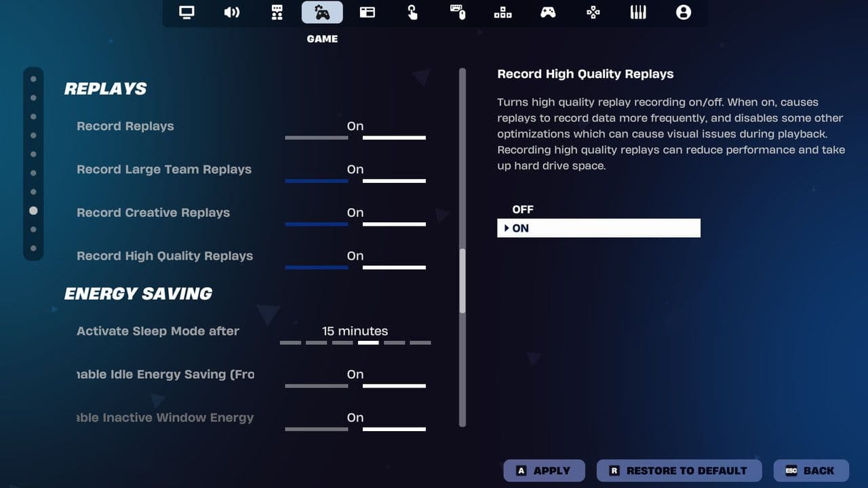Open the Keyboard Controls key-cluster tab
The height and width of the screenshot is (488, 868).
(502, 12)
